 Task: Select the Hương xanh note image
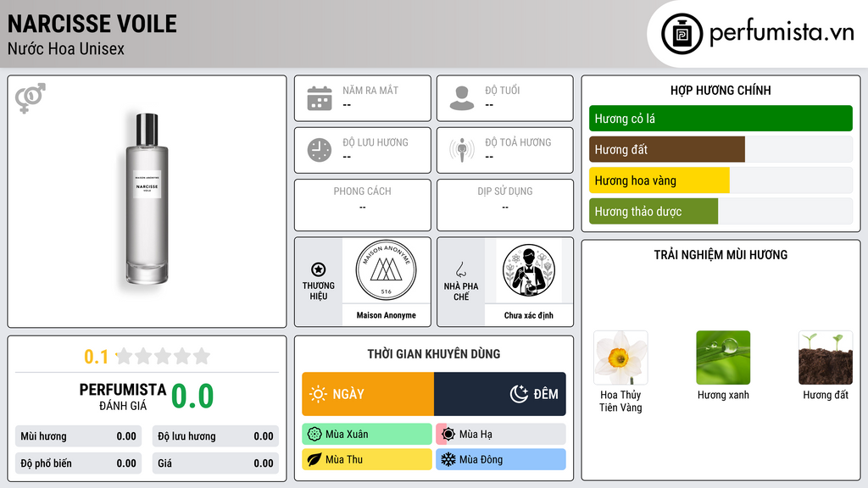point(723,358)
